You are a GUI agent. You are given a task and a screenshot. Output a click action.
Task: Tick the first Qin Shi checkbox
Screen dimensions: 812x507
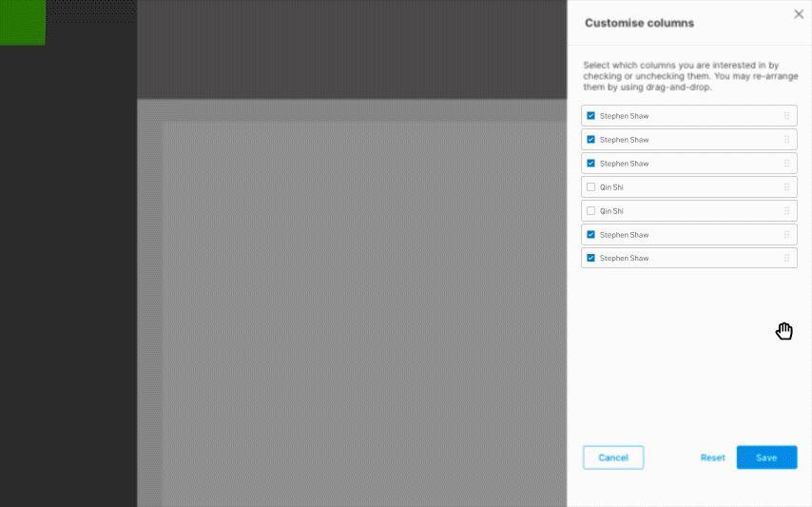pyautogui.click(x=590, y=187)
